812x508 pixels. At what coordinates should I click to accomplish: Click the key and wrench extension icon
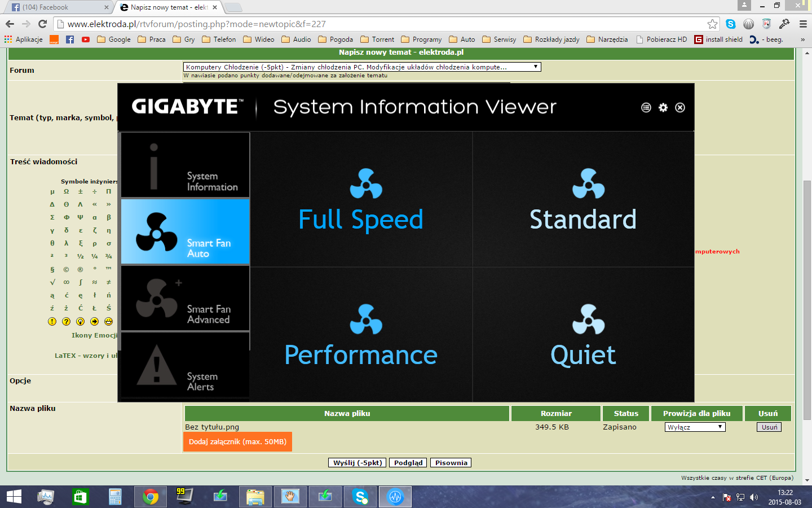[x=784, y=24]
